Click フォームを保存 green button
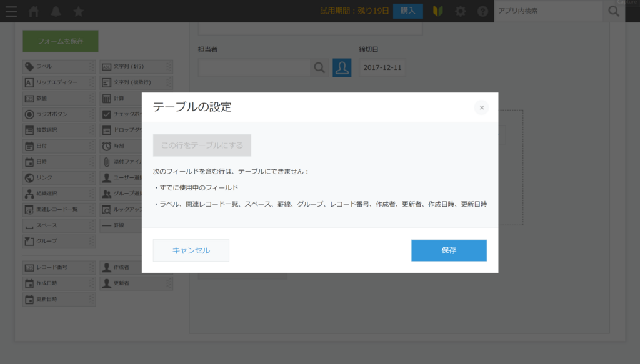This screenshot has height=364, width=640. [x=61, y=41]
